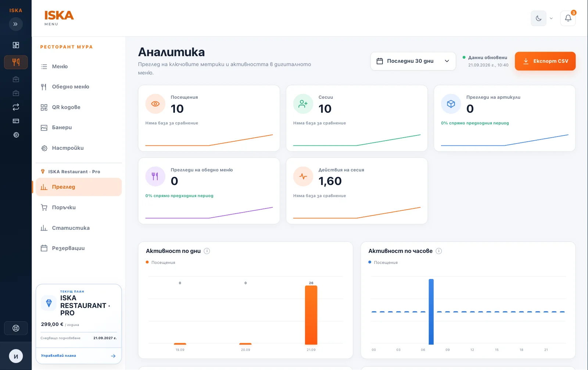Click the eye icon on Посещения card
The height and width of the screenshot is (370, 588).
[x=155, y=104]
